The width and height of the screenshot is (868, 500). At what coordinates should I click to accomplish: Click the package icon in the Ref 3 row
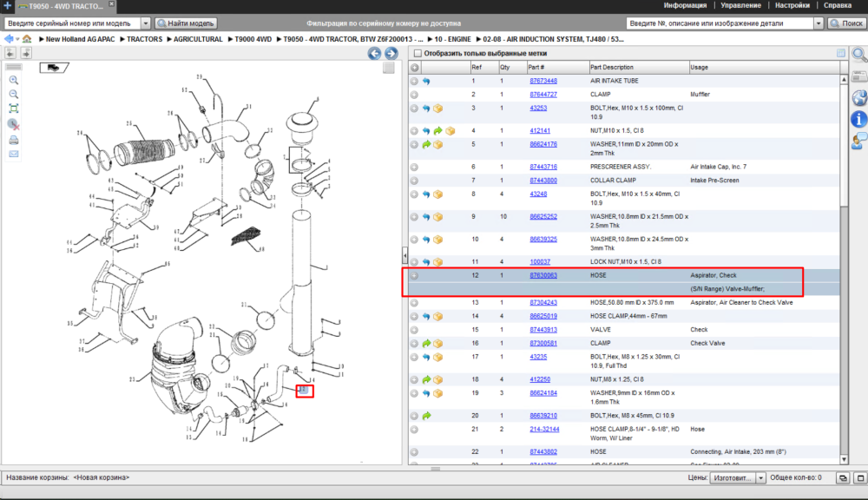[437, 109]
